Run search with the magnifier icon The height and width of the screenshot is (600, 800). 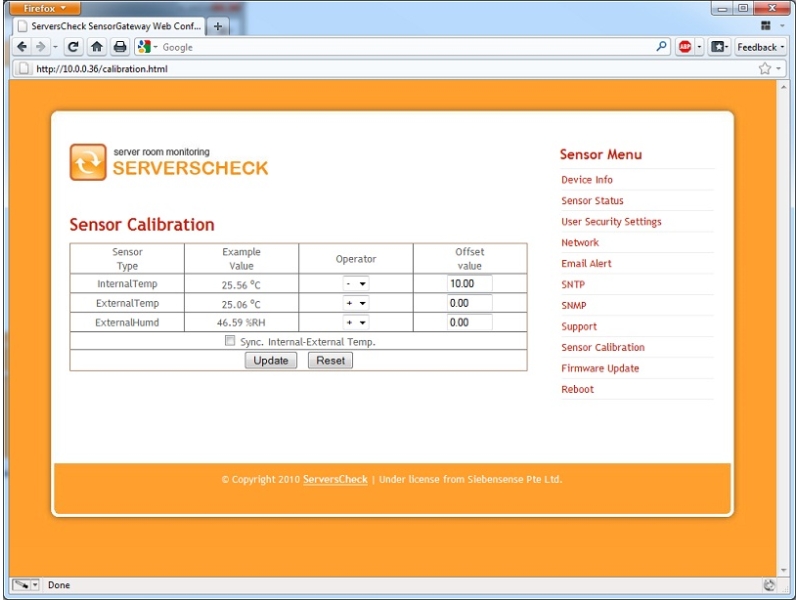[x=661, y=46]
